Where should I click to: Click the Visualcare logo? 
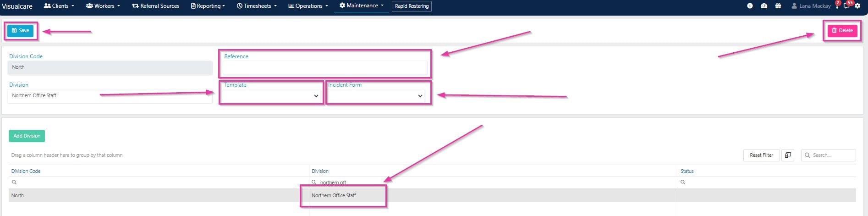pyautogui.click(x=17, y=6)
